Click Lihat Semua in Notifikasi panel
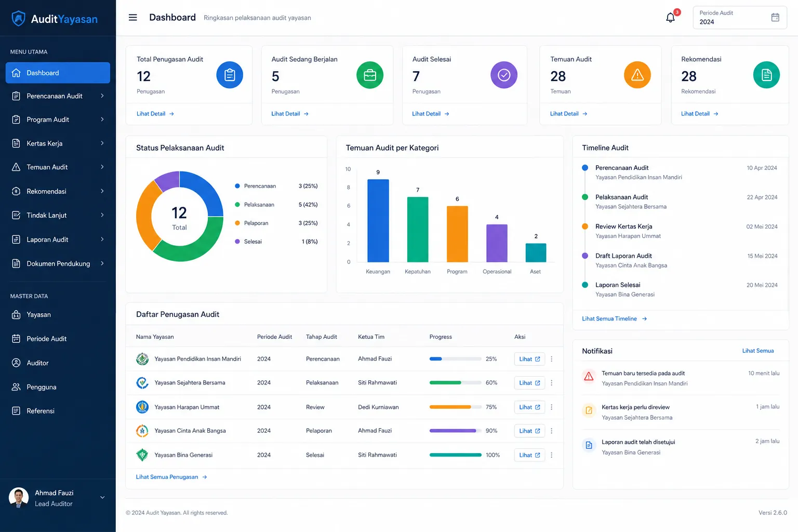 758,351
